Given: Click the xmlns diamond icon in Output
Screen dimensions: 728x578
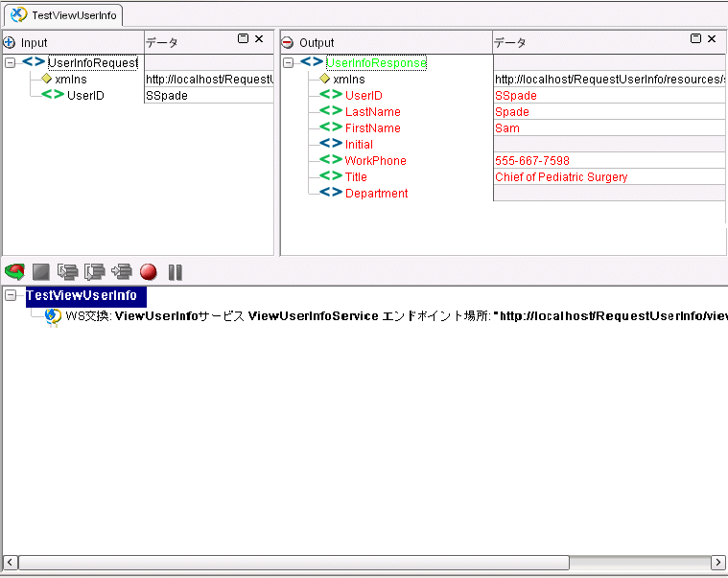Looking at the screenshot, I should click(x=324, y=79).
